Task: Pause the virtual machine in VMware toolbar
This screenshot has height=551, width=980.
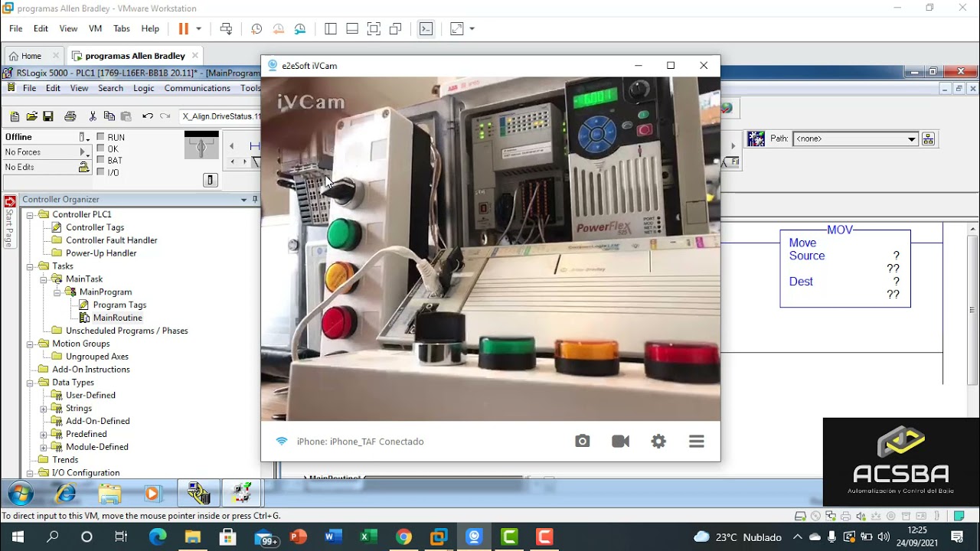Action: tap(183, 28)
